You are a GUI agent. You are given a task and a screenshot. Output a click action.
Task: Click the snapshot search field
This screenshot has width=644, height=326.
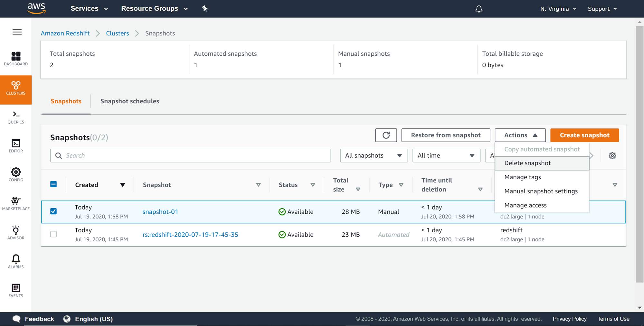click(191, 155)
